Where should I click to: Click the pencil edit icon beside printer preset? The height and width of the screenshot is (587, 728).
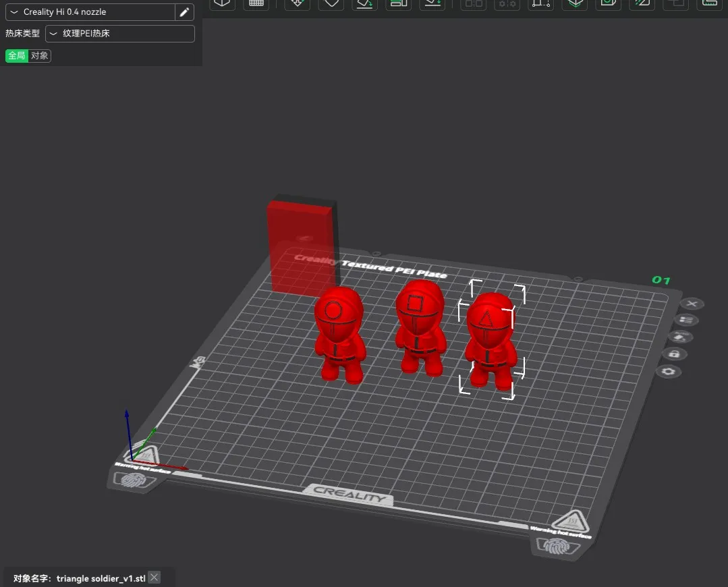(184, 12)
